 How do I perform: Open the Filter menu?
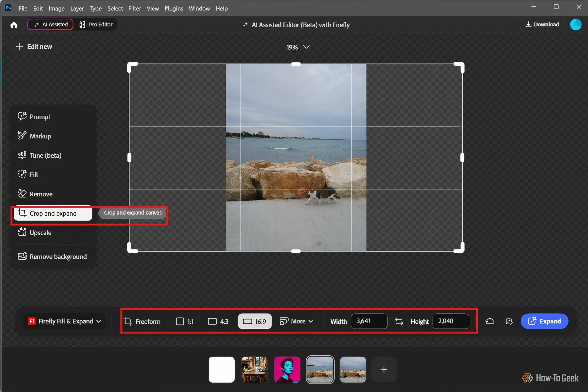[135, 8]
